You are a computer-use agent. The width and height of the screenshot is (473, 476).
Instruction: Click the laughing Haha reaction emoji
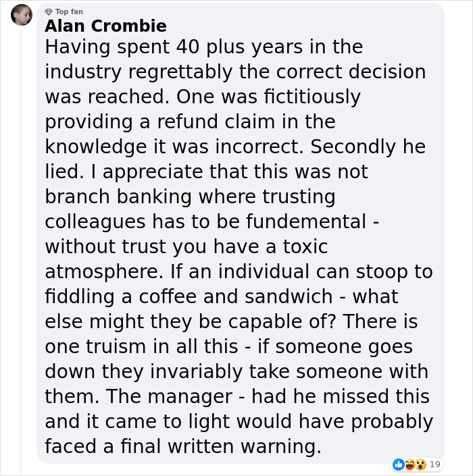(x=409, y=464)
